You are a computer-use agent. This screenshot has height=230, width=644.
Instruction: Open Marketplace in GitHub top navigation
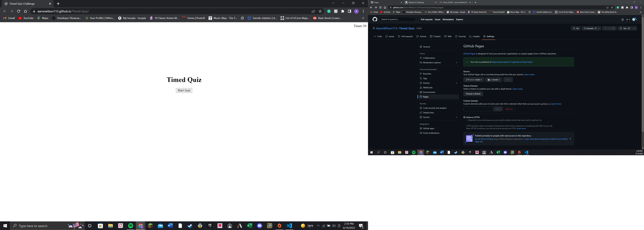coord(448,20)
